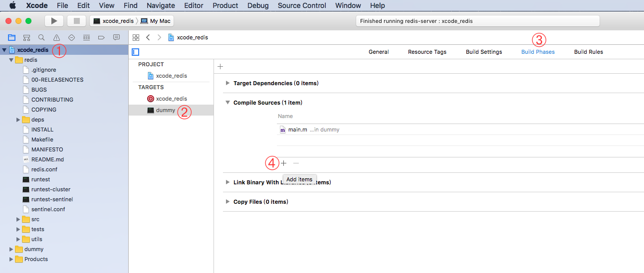
Task: Open the Report navigator speech bubble icon
Action: (x=116, y=37)
